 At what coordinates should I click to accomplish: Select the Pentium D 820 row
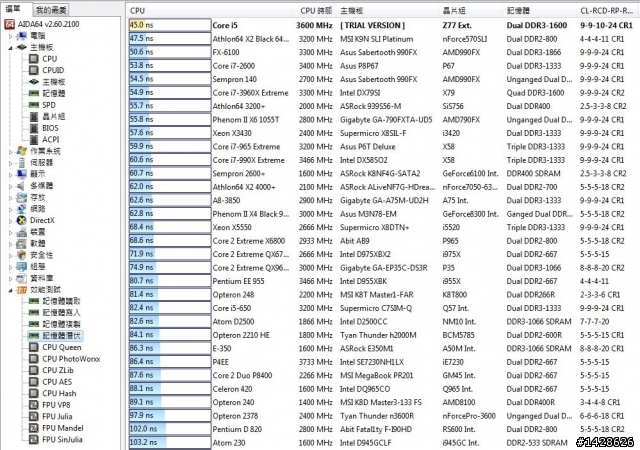384,429
